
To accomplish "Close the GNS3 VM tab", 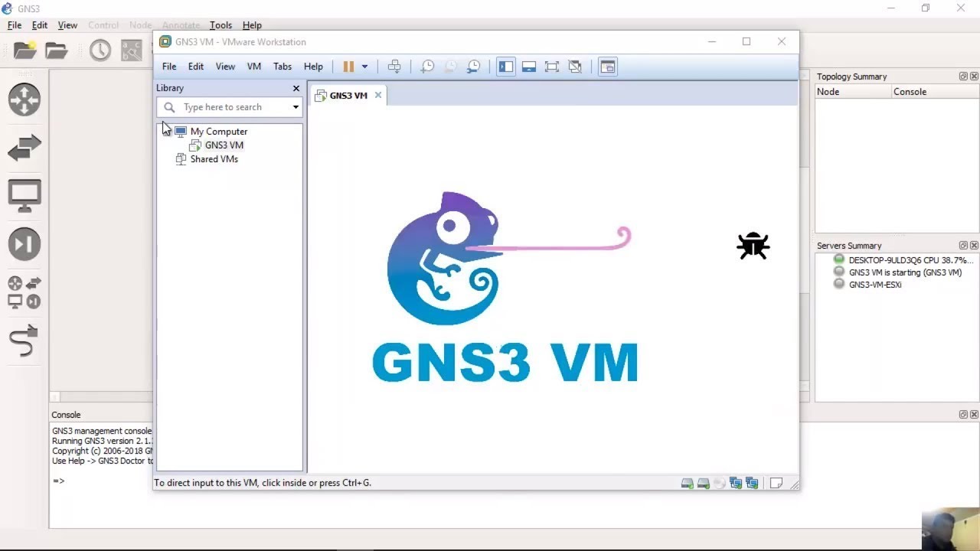I will click(x=377, y=96).
